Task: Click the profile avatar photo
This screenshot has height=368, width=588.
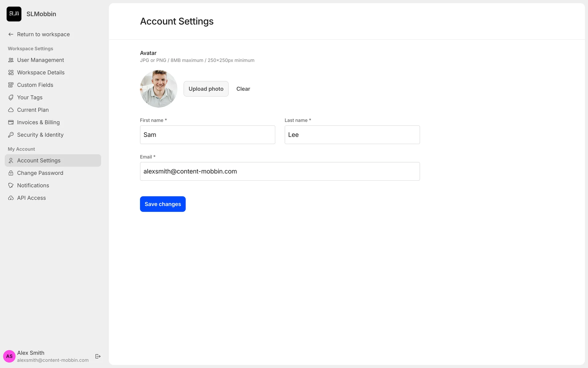Action: coord(159,89)
